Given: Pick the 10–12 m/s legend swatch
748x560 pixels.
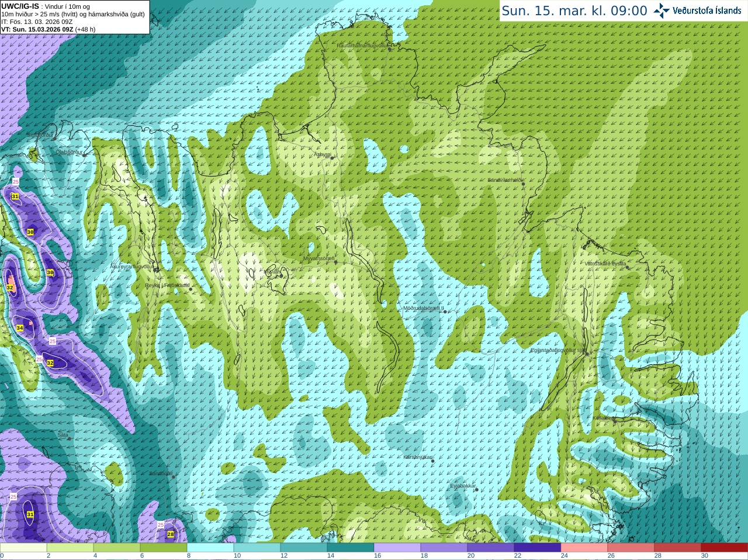Looking at the screenshot, I should tap(257, 548).
